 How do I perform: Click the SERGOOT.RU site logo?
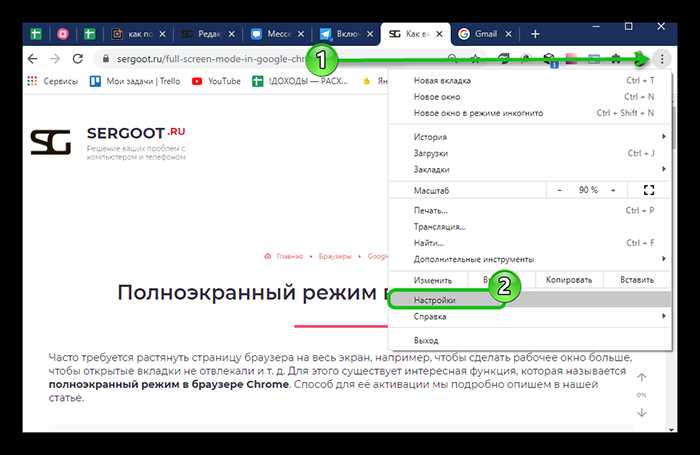[x=107, y=144]
